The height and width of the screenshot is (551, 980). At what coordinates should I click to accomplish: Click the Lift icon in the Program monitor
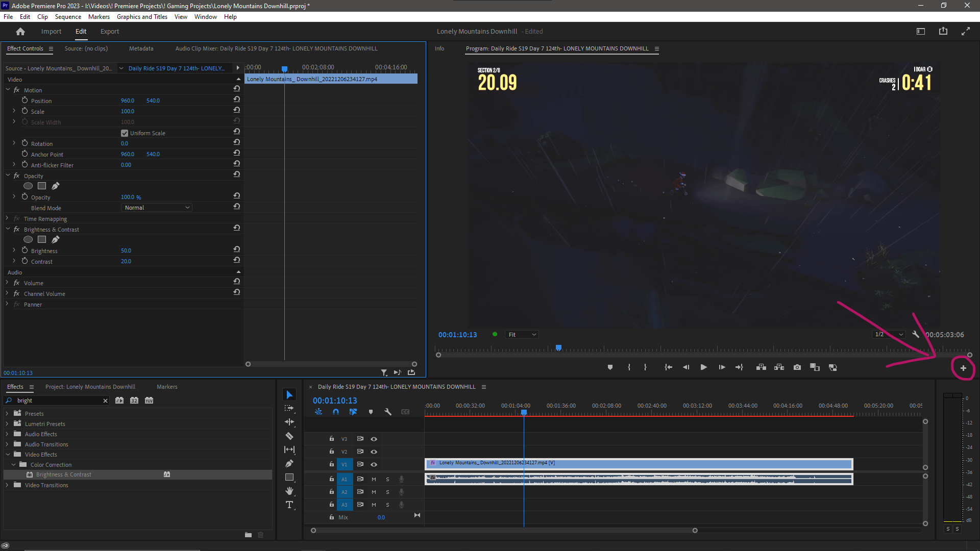click(x=761, y=367)
